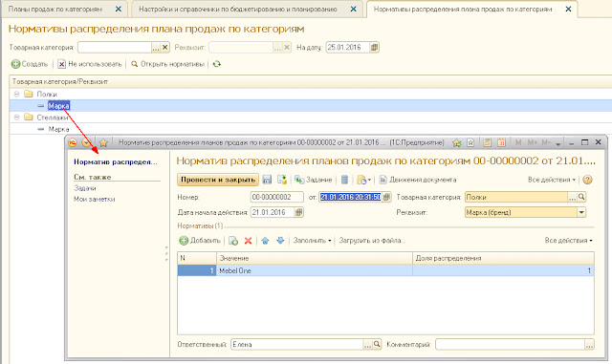The image size is (612, 364).
Task: Click the Задание button
Action: (x=314, y=180)
